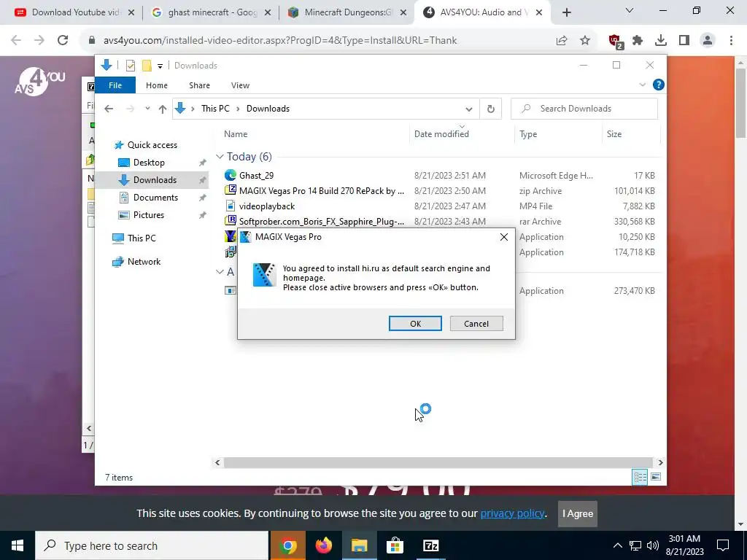
Task: Open the Home ribbon tab
Action: tap(157, 85)
